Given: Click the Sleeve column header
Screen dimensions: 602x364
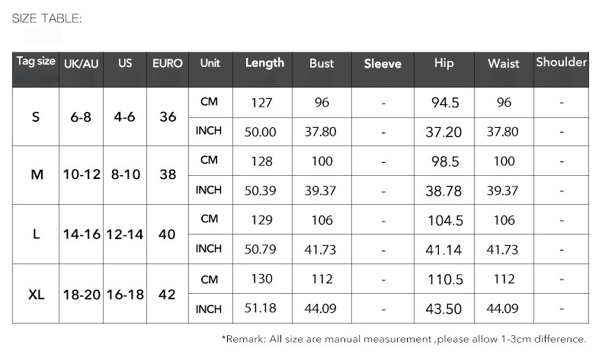Looking at the screenshot, I should pos(383,64).
